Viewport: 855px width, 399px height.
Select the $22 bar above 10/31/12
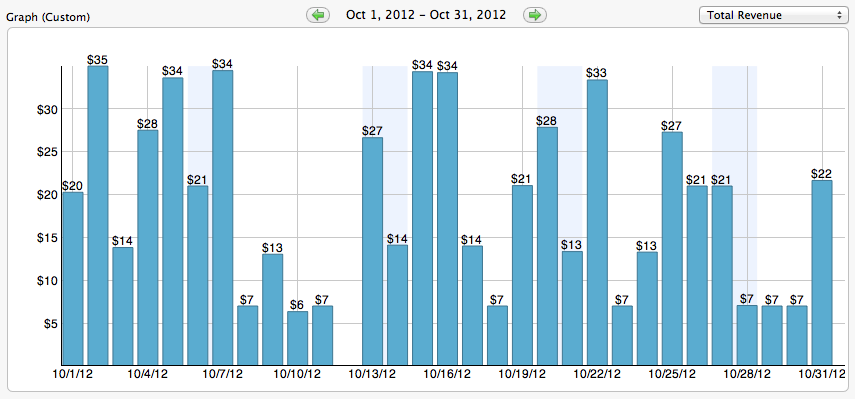[822, 273]
